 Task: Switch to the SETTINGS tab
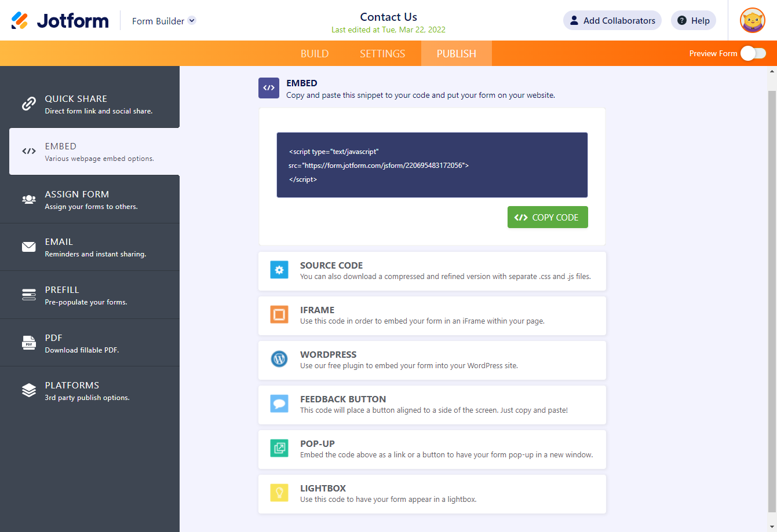382,53
